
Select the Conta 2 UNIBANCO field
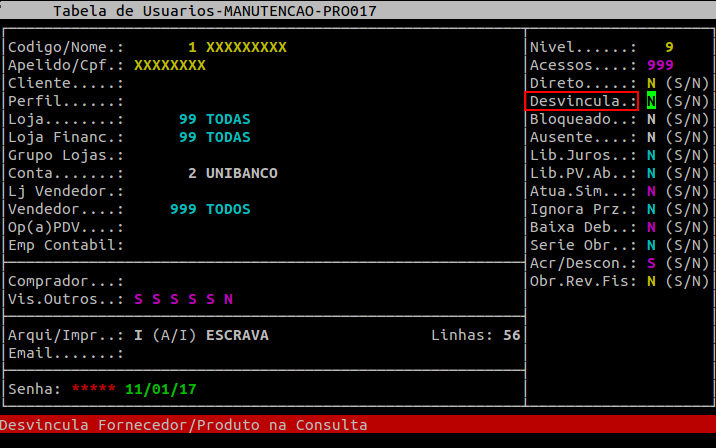point(233,173)
